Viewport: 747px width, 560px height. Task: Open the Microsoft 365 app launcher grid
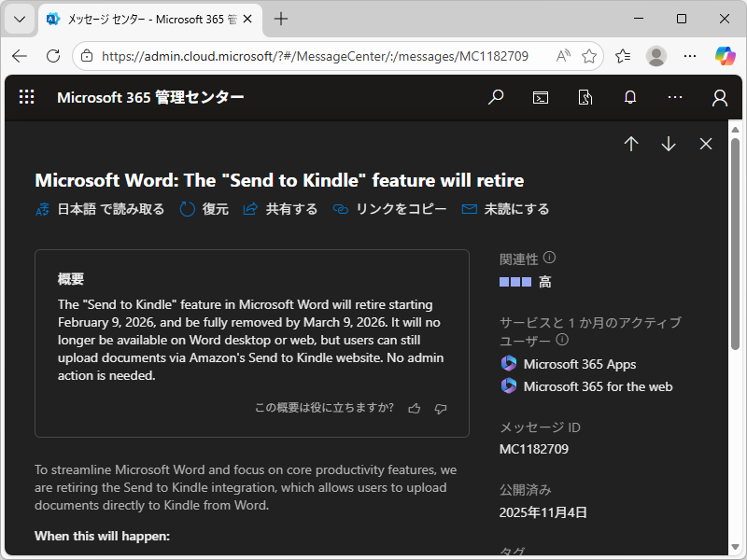(x=27, y=97)
